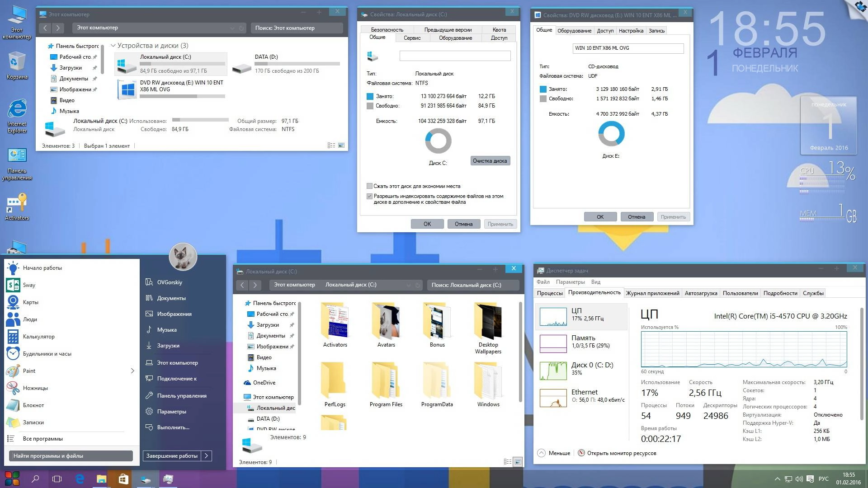
Task: Collapse Task Manager details with Меньше
Action: (x=554, y=453)
